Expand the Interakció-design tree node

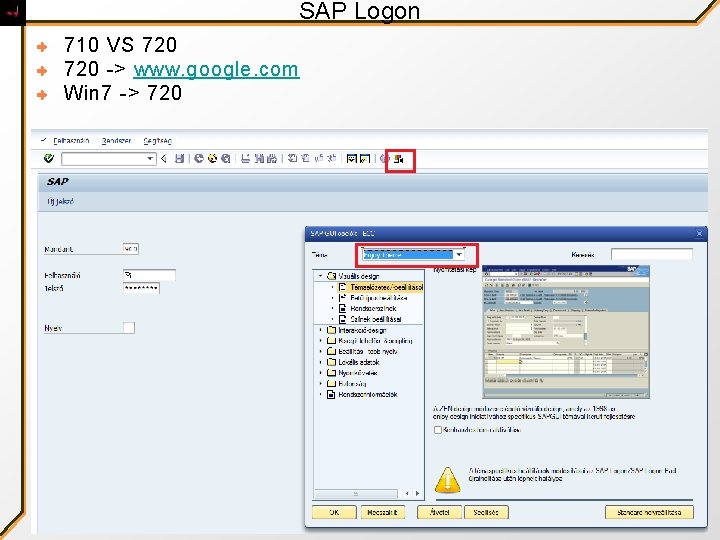point(321,330)
